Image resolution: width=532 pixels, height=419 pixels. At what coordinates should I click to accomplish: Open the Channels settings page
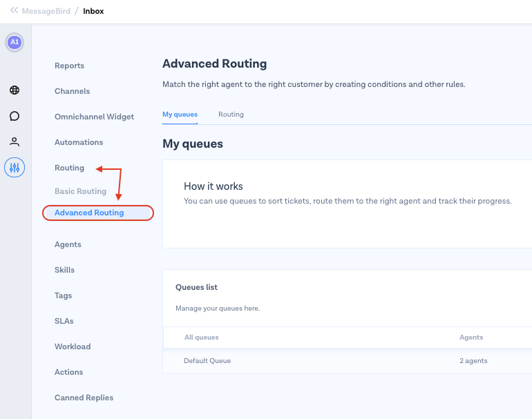pyautogui.click(x=72, y=91)
